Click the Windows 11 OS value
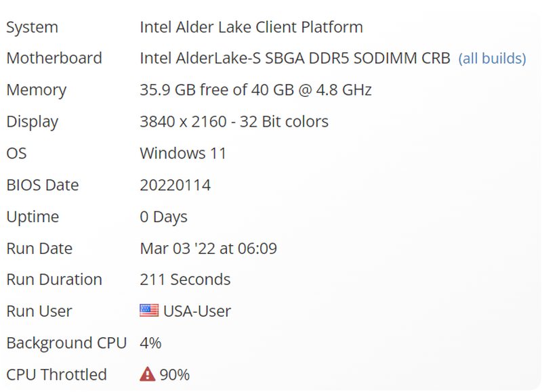Viewport: 542px width, 392px height. point(183,153)
